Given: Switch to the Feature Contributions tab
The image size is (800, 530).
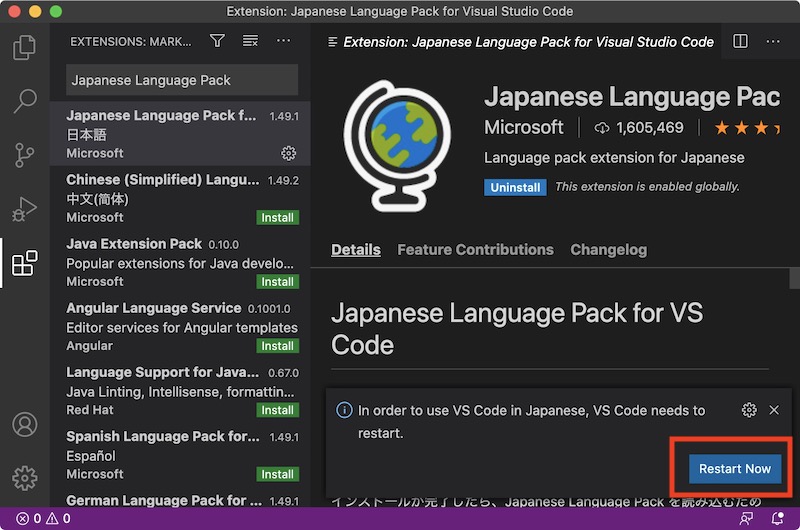Looking at the screenshot, I should click(x=475, y=250).
